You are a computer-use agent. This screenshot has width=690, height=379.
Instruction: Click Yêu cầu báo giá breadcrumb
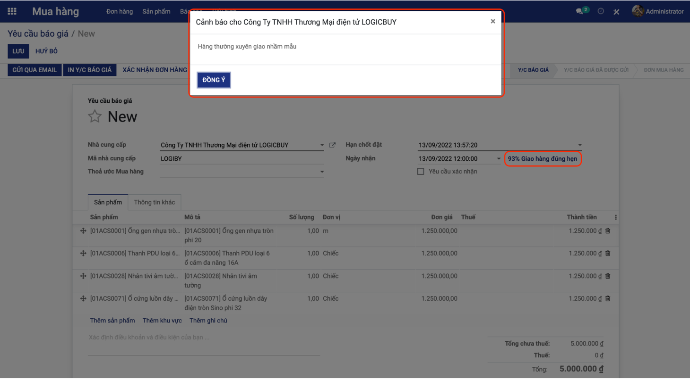pyautogui.click(x=38, y=34)
